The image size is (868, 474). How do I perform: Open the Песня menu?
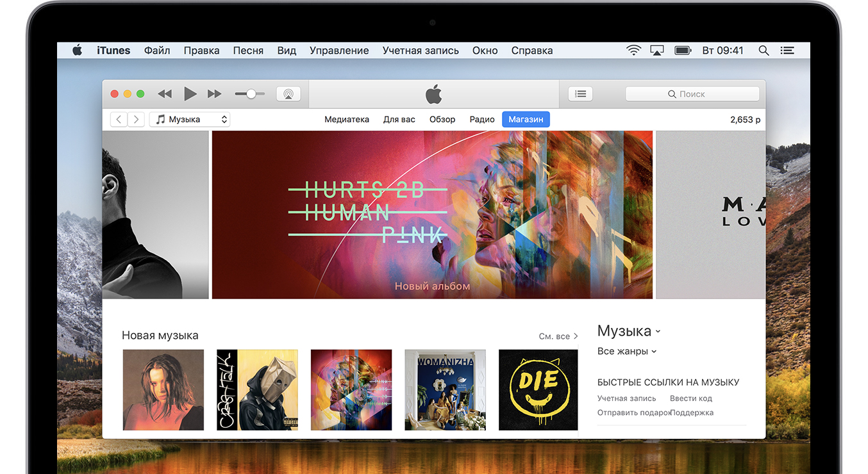pyautogui.click(x=248, y=51)
